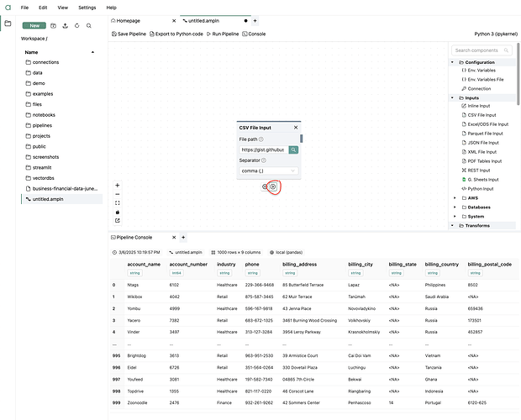The width and height of the screenshot is (521, 420).
Task: Click the new folder icon beside New
Action: [53, 25]
